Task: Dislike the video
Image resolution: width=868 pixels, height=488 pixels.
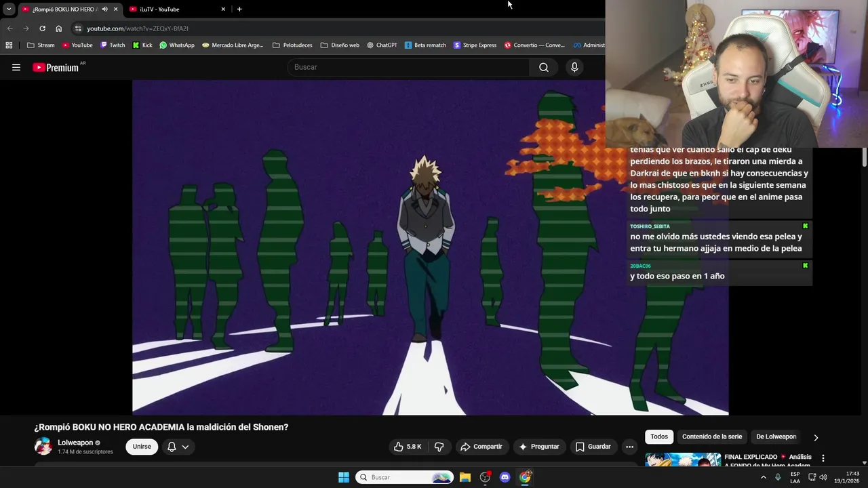Action: click(x=439, y=447)
